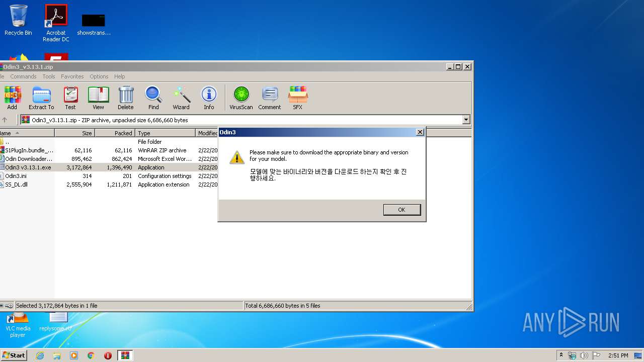The width and height of the screenshot is (644, 362).
Task: Show archive Info
Action: [x=209, y=98]
